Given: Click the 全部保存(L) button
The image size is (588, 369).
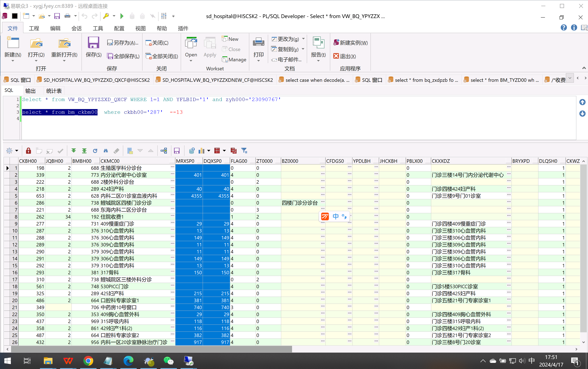Looking at the screenshot, I should [123, 56].
